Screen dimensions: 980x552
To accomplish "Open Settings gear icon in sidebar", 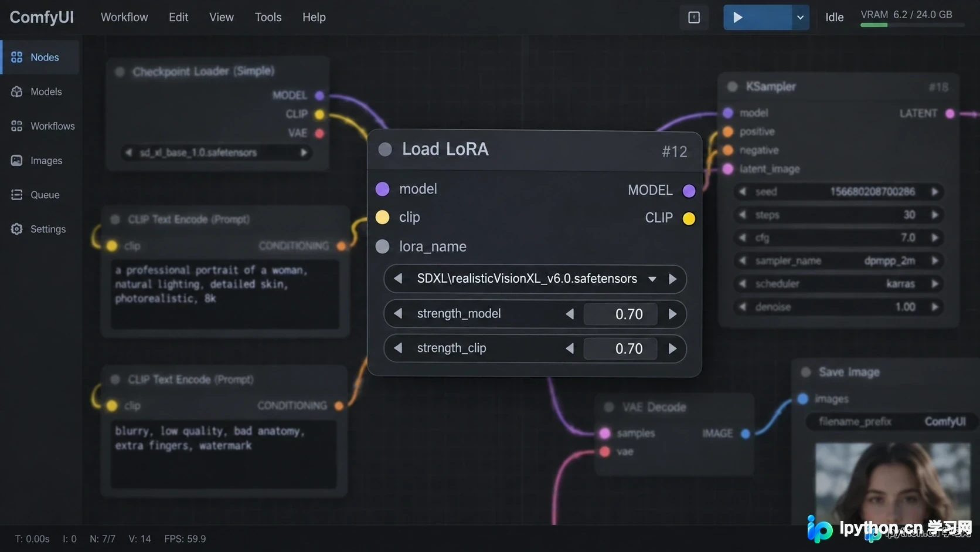I will tap(16, 229).
